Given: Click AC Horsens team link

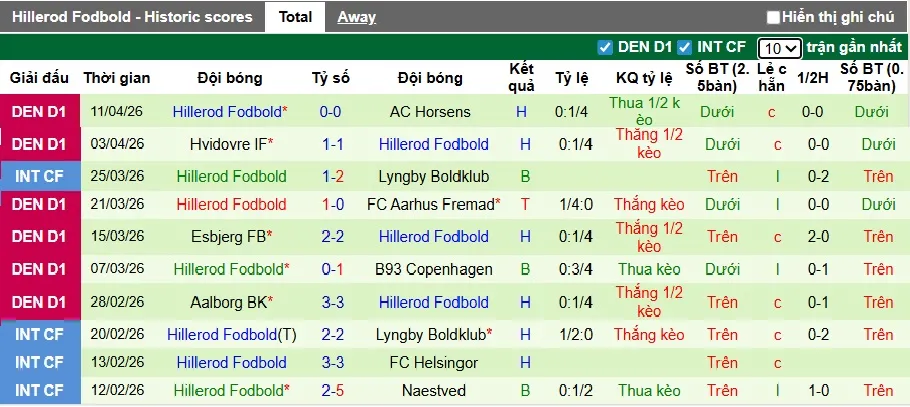Looking at the screenshot, I should (430, 112).
